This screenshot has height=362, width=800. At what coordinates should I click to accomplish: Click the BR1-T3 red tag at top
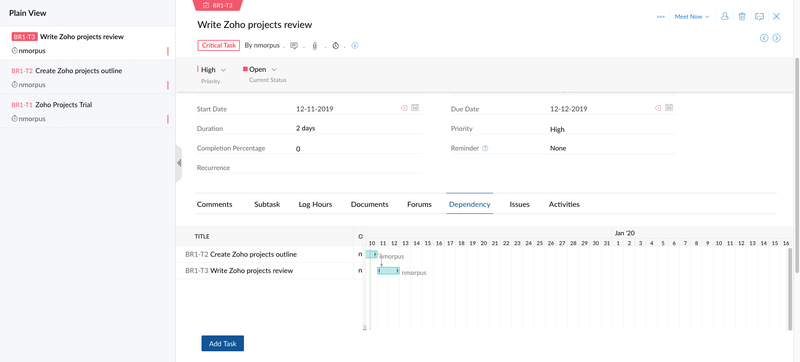[218, 5]
